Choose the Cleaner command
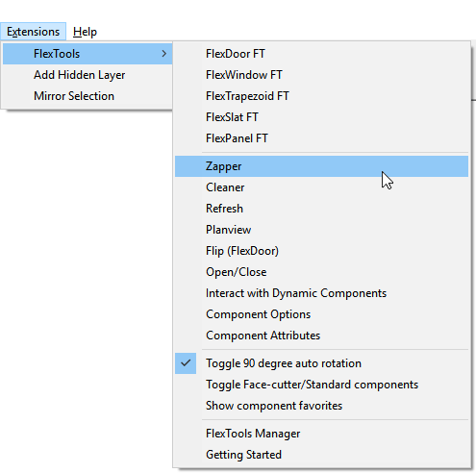 coord(321,187)
